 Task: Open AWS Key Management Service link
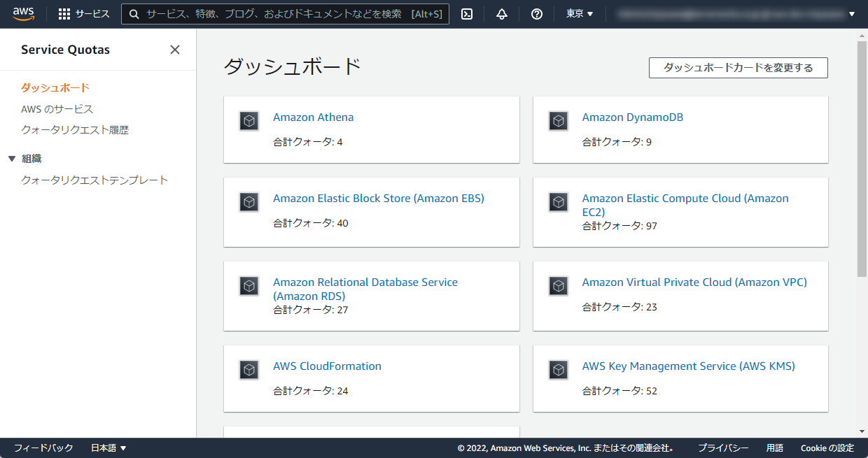[x=689, y=366]
